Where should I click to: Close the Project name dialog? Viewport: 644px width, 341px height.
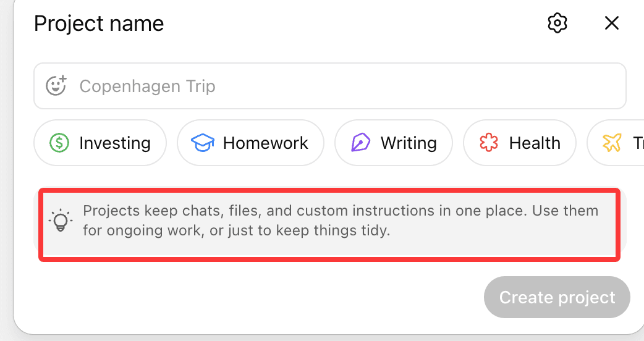611,23
